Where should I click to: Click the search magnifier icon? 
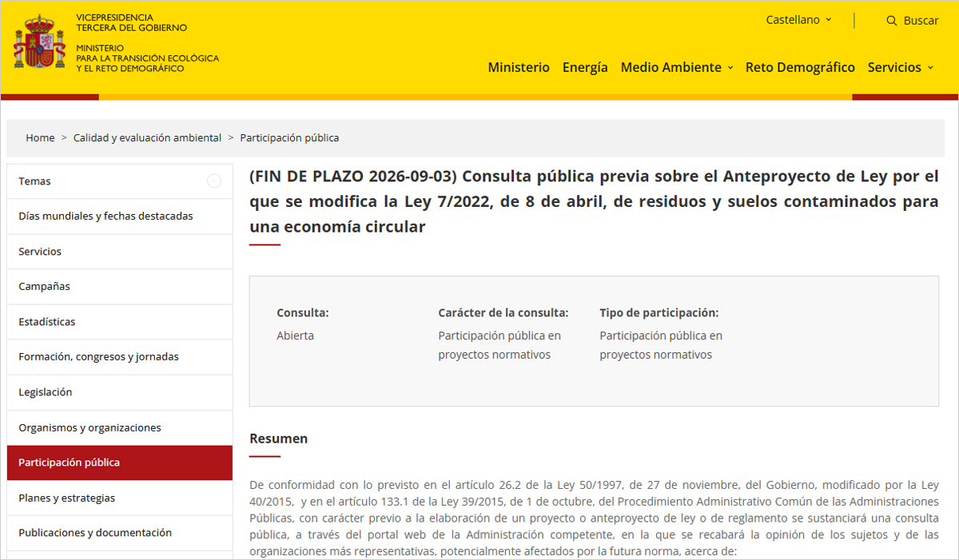click(x=892, y=21)
